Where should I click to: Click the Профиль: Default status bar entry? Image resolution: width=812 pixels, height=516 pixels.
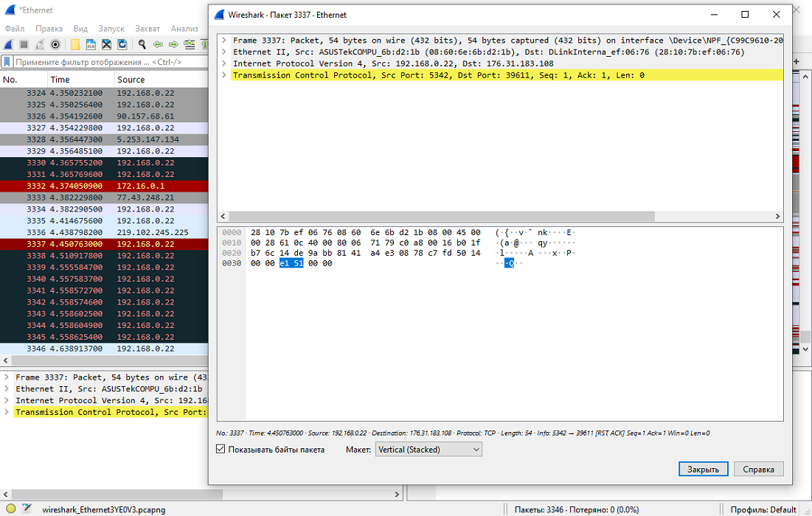(763, 509)
